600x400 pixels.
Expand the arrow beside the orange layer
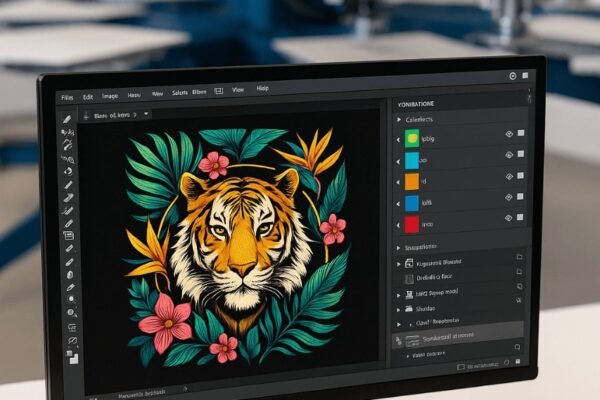point(398,183)
